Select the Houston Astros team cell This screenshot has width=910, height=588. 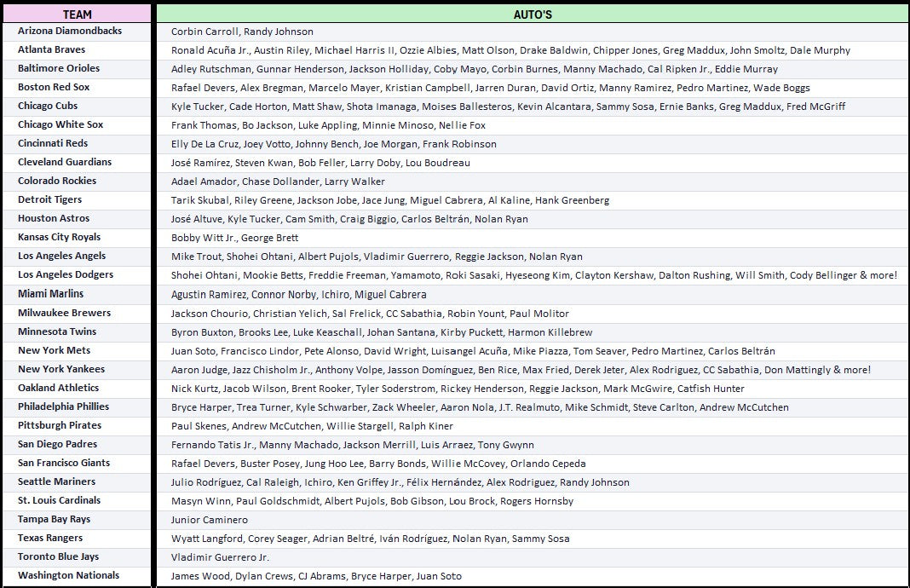tap(77, 219)
